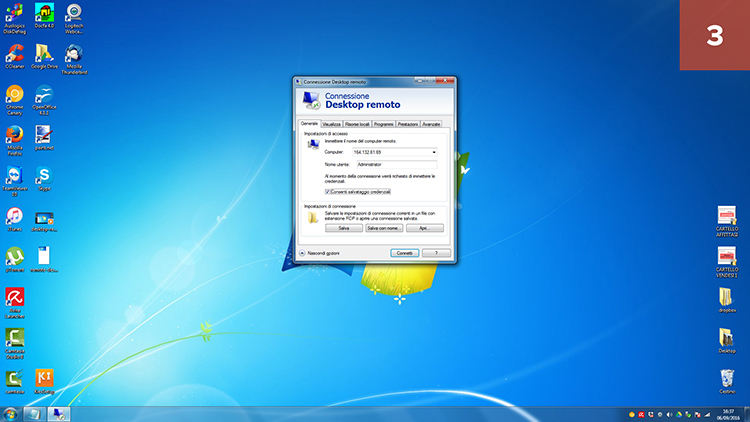The image size is (750, 422).
Task: Click the Connetti button
Action: [x=404, y=253]
